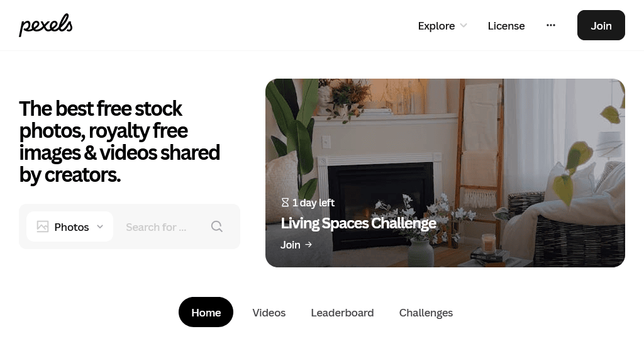Click the hourglass icon beside 1 day left
The height and width of the screenshot is (346, 644).
click(x=285, y=202)
